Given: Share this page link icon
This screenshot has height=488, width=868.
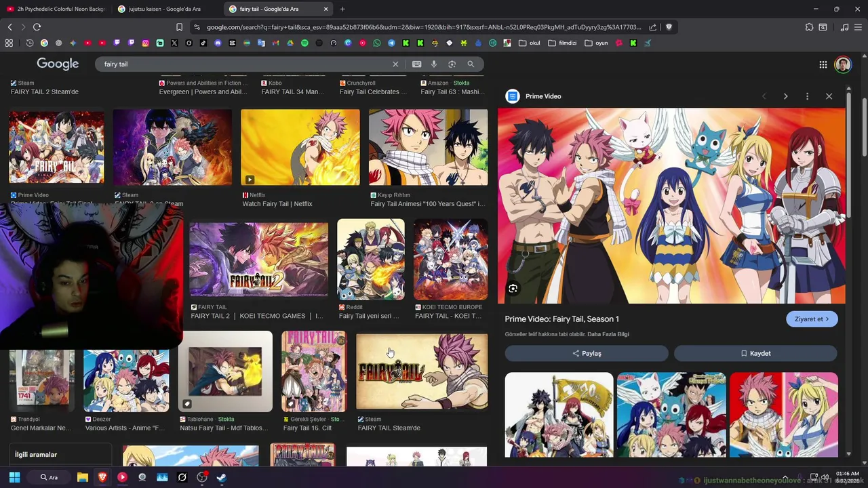Looking at the screenshot, I should [x=652, y=27].
